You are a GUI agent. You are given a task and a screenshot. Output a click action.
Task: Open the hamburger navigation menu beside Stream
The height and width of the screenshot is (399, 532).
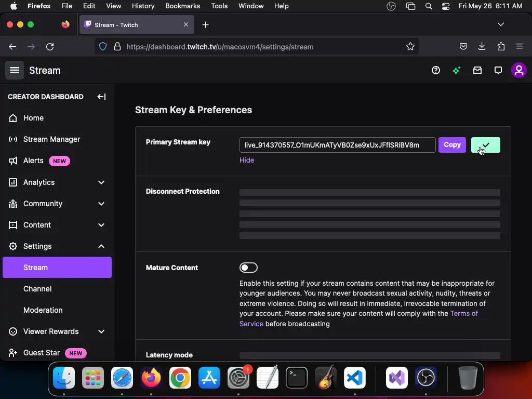pos(14,70)
